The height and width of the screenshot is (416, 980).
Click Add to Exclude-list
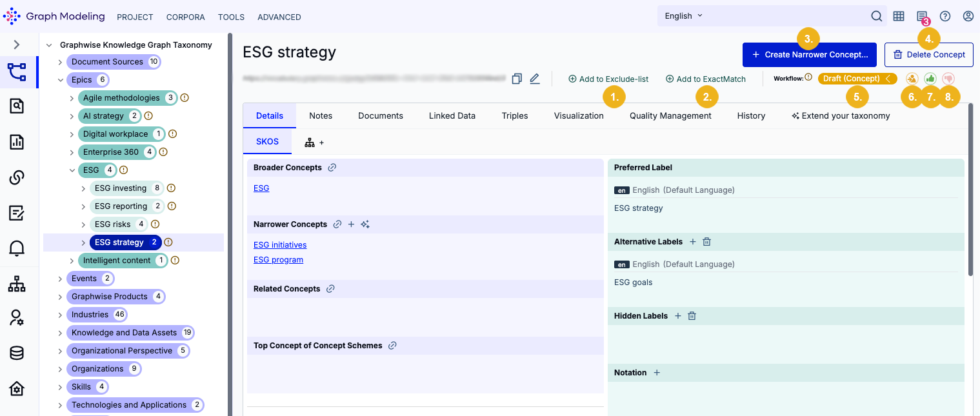(608, 79)
